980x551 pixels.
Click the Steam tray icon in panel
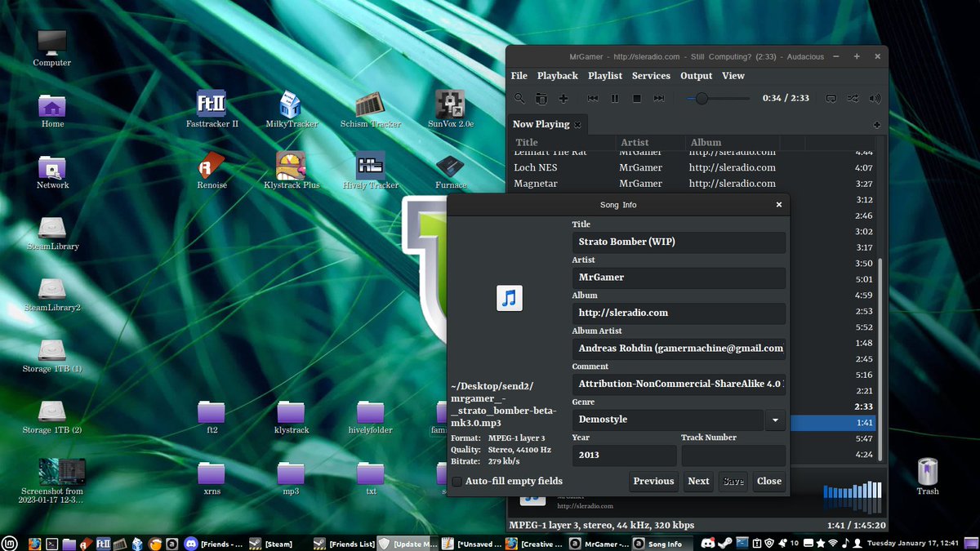tap(724, 543)
